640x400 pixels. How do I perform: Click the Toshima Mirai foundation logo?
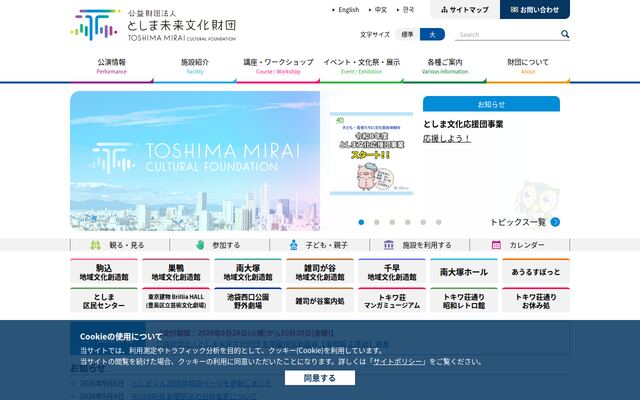click(153, 25)
